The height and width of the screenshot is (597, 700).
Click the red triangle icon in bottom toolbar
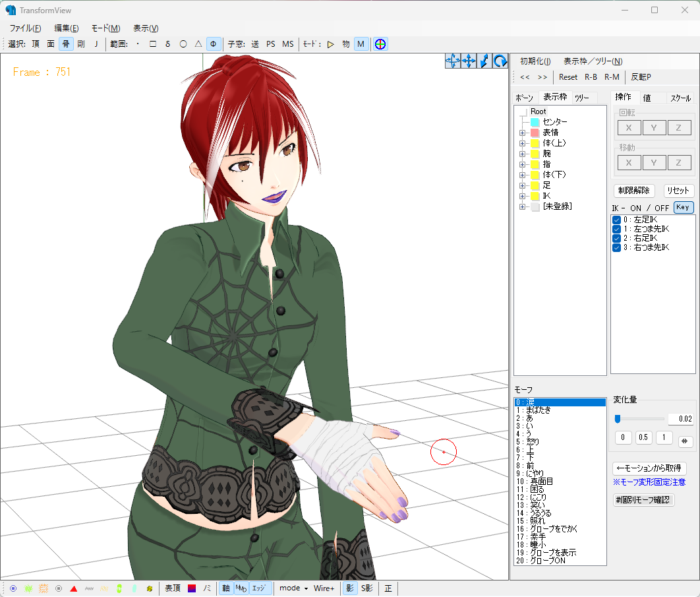(74, 588)
